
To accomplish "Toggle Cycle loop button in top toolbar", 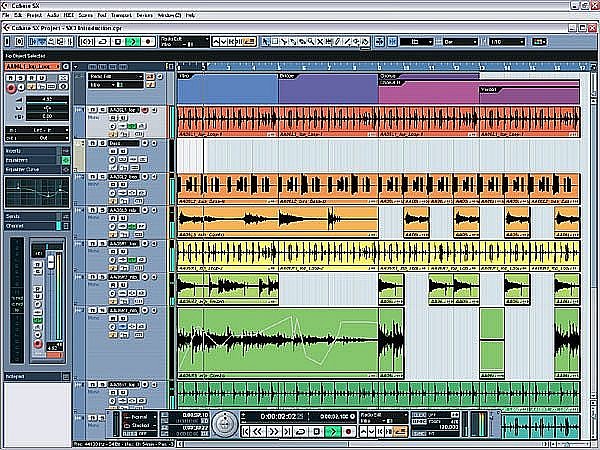I will [103, 42].
